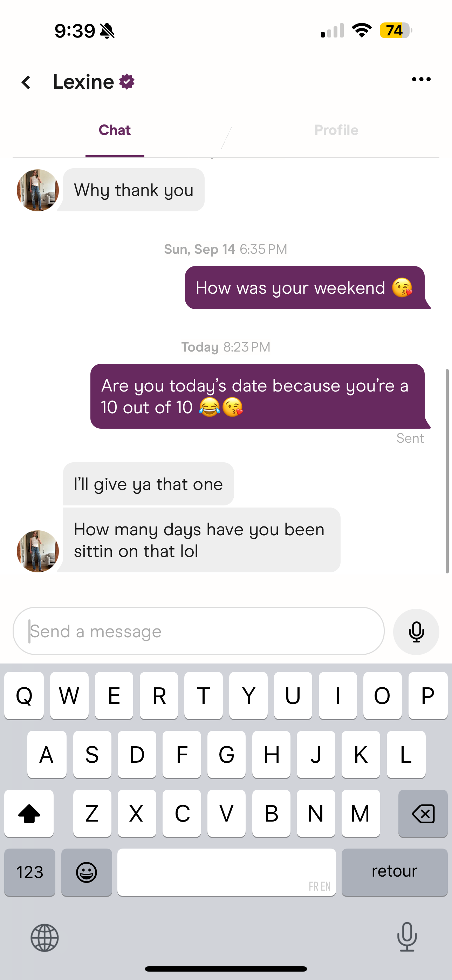
Task: Focus the Send a message field
Action: pyautogui.click(x=198, y=631)
